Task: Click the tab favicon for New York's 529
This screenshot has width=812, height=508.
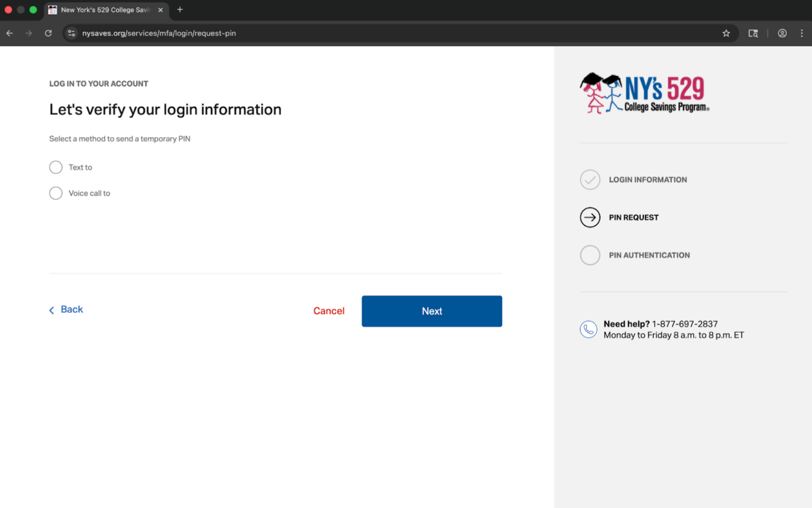Action: click(x=52, y=10)
